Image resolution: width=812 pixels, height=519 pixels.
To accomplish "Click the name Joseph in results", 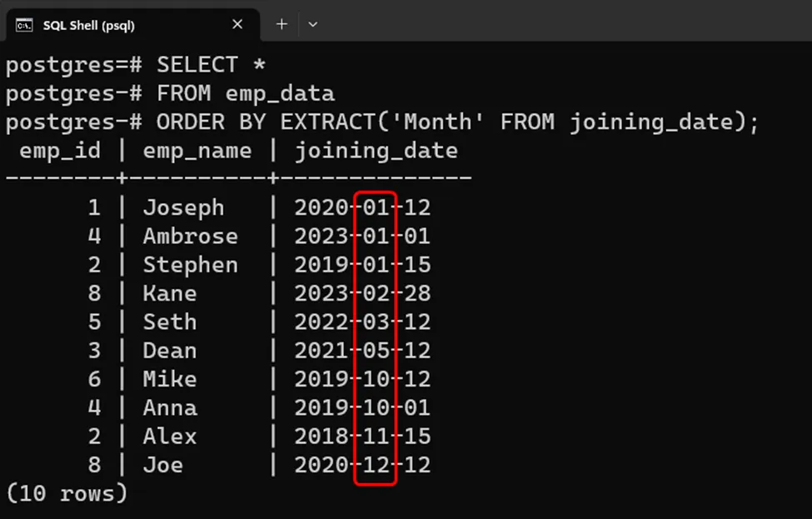I will coord(183,207).
